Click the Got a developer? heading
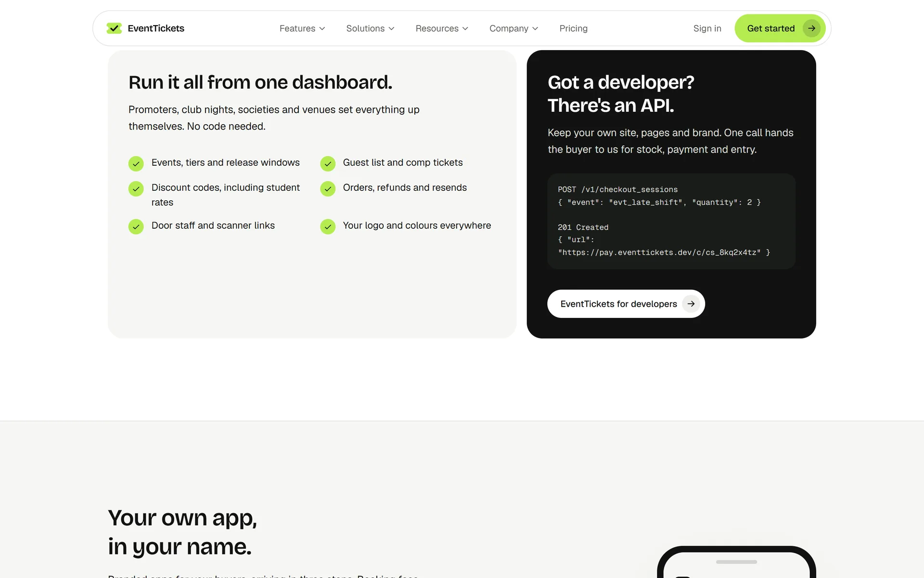Viewport: 924px width, 578px height. [x=621, y=94]
